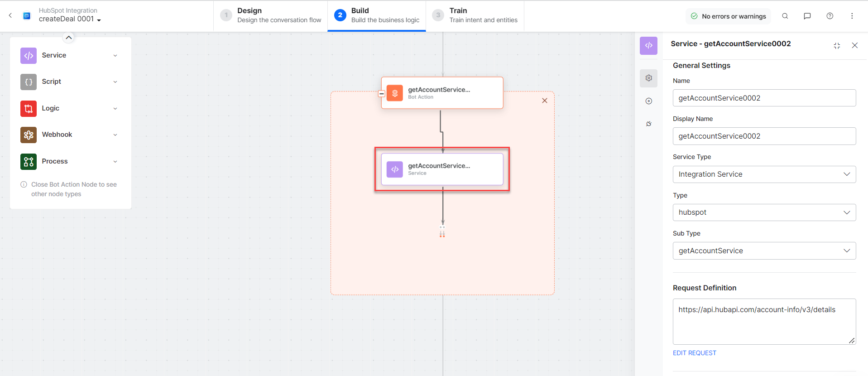This screenshot has width=868, height=376.
Task: Go back using the left arrow
Action: pyautogui.click(x=10, y=15)
